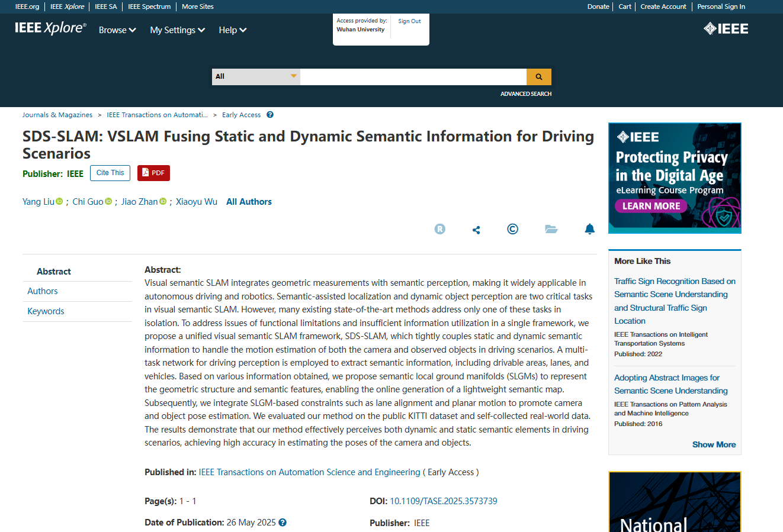Click Yang Liu's ORCID icon
Viewport: 783px width, 532px height.
point(59,202)
